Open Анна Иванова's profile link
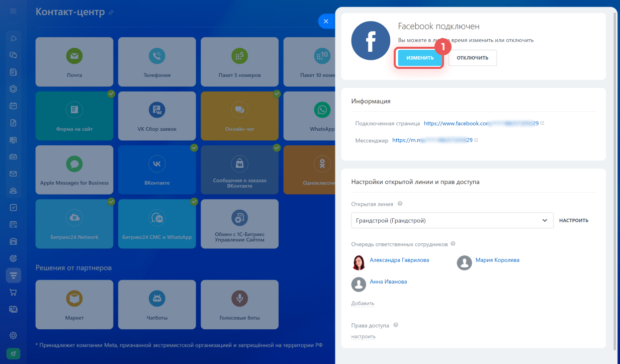The height and width of the screenshot is (364, 620). coord(388,282)
